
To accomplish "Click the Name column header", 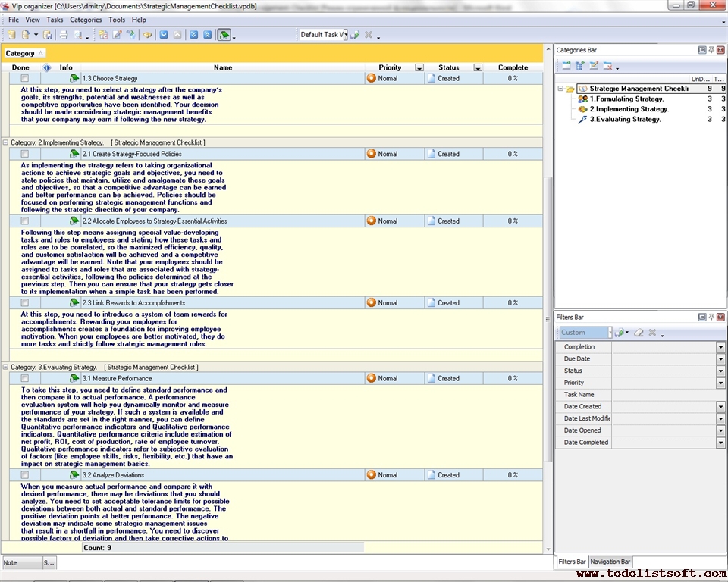I will point(223,67).
